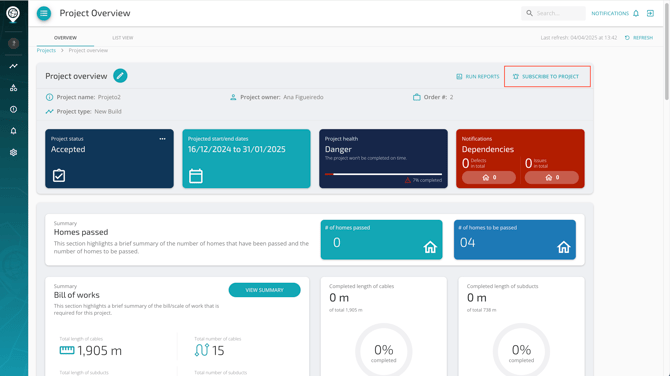Image resolution: width=670 pixels, height=376 pixels.
Task: Click the Dependencies notifications heading
Action: coord(488,149)
